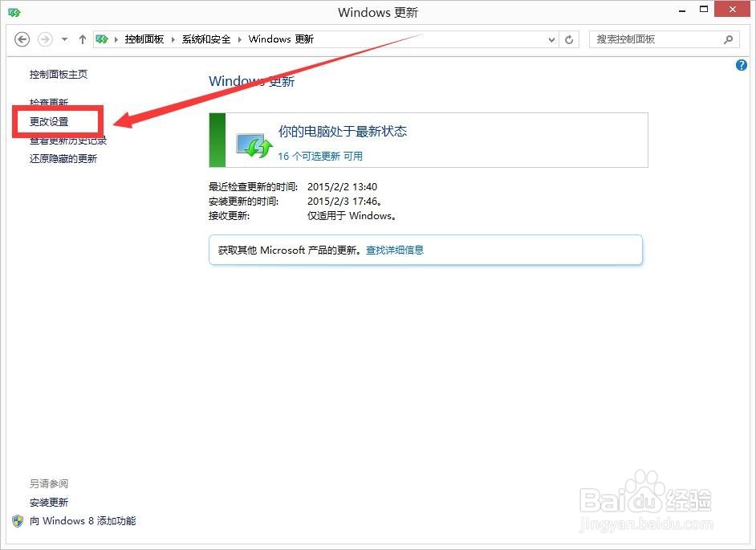Viewport: 756px width, 550px height.
Task: Click the back navigation arrow
Action: click(22, 39)
